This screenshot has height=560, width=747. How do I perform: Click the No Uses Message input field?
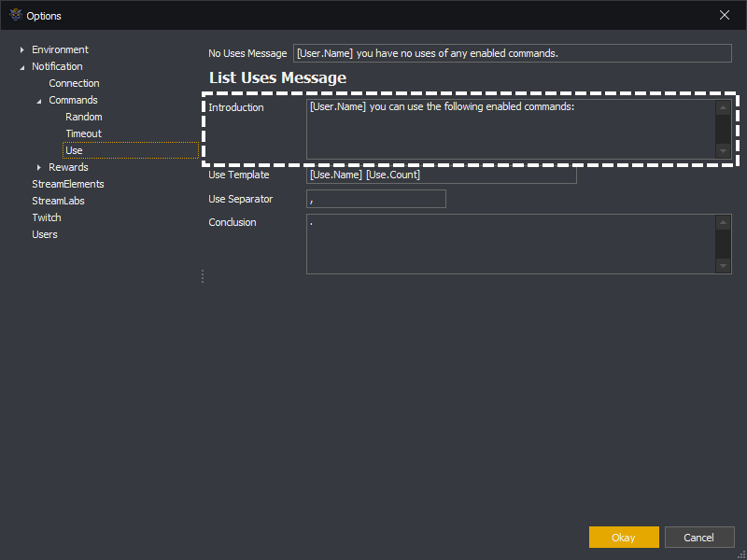coord(512,53)
